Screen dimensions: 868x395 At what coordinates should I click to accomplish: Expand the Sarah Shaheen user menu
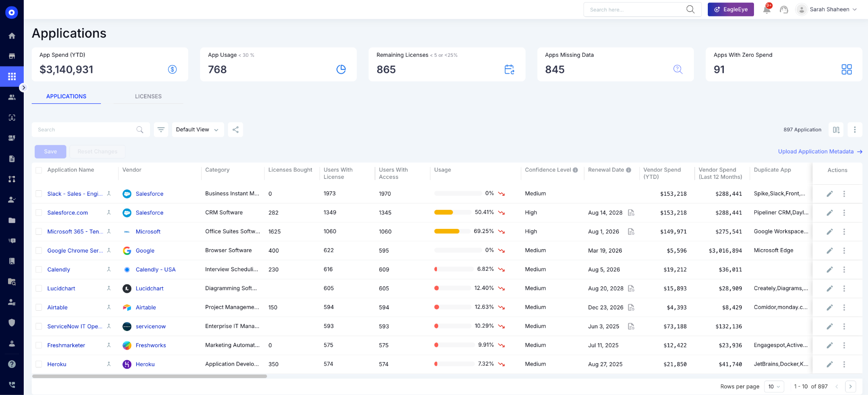(x=826, y=9)
